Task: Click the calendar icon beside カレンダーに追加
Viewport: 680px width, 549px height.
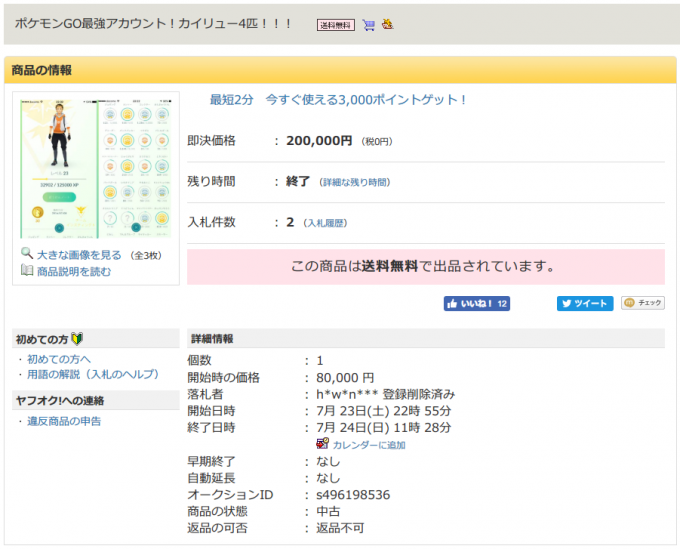Action: pos(322,444)
